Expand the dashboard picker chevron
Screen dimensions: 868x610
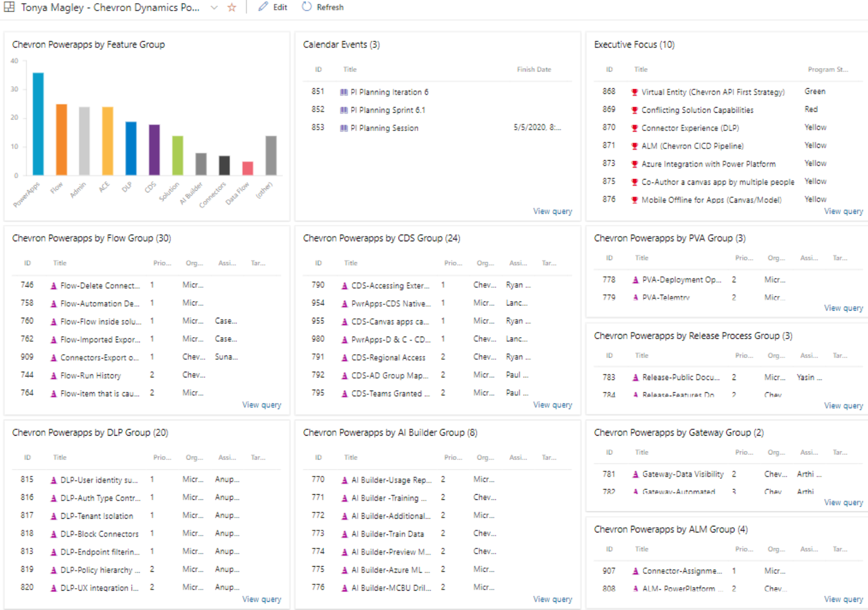[214, 8]
